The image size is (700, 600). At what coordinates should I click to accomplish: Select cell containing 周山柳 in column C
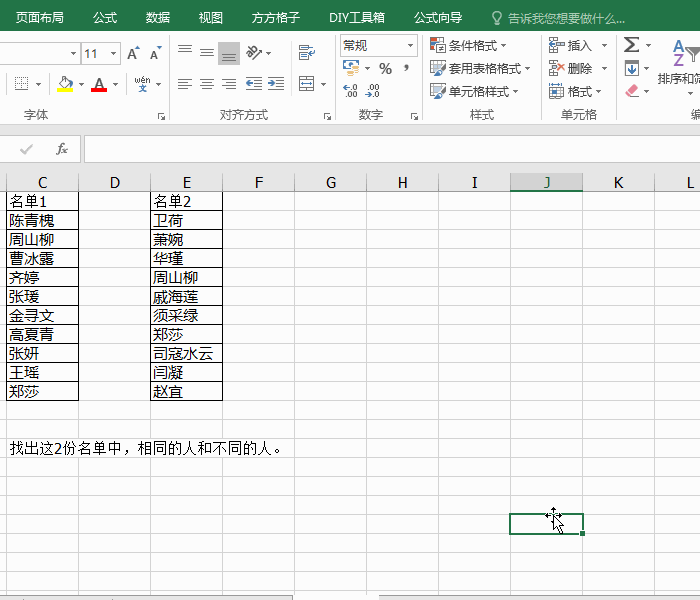point(42,240)
